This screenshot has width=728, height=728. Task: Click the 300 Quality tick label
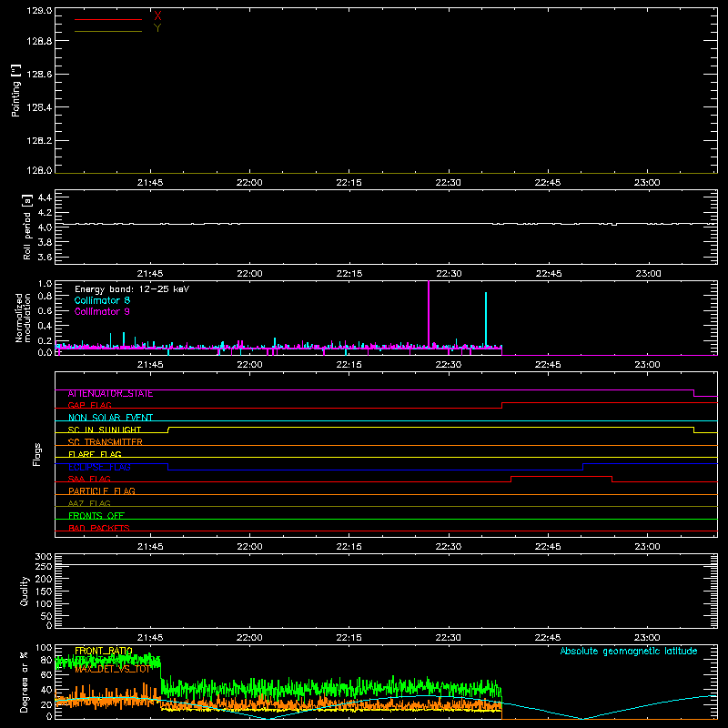pyautogui.click(x=44, y=557)
